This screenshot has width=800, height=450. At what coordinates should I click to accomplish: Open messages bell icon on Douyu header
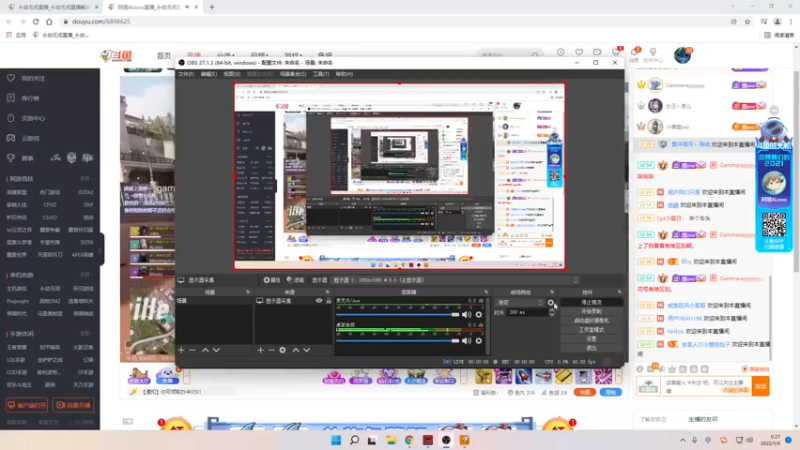(634, 52)
